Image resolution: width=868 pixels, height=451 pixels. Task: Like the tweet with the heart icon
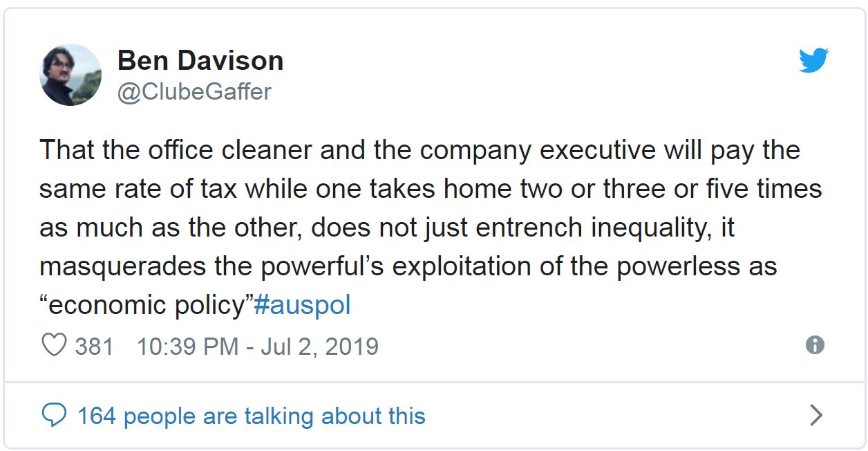pos(54,345)
